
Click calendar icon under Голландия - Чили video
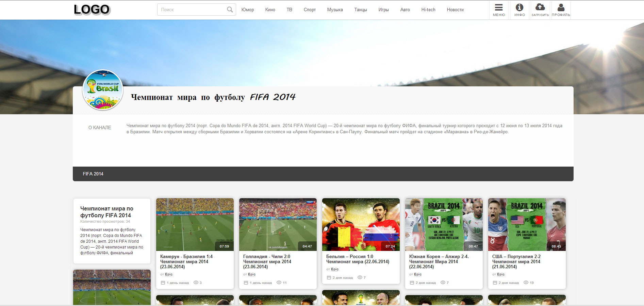click(246, 283)
